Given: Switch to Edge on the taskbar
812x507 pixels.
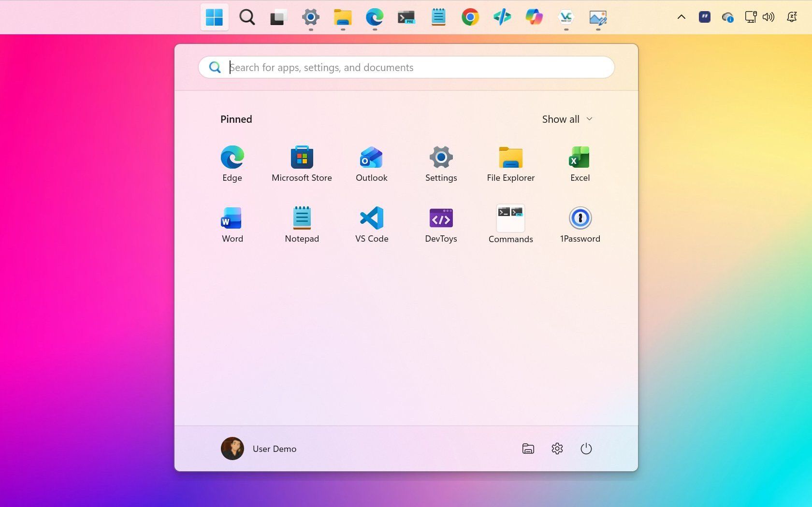Looking at the screenshot, I should pos(375,17).
